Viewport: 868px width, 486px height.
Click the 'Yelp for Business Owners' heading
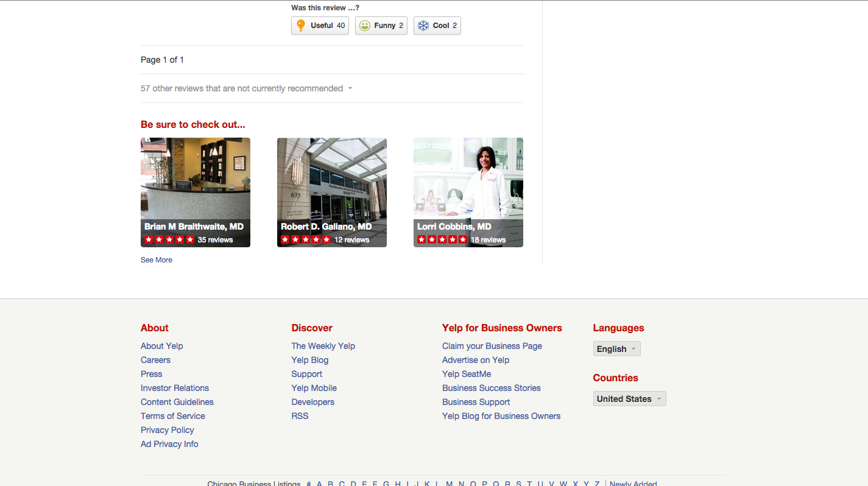click(x=502, y=328)
